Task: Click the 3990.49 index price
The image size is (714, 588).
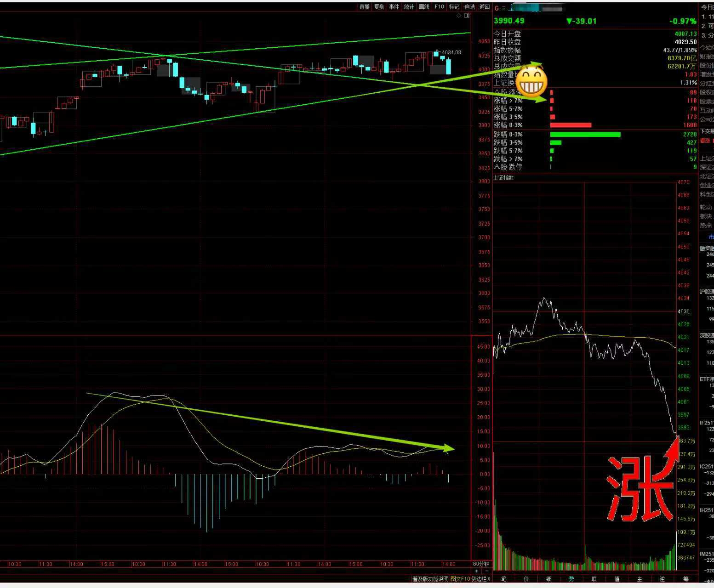Action: (509, 21)
